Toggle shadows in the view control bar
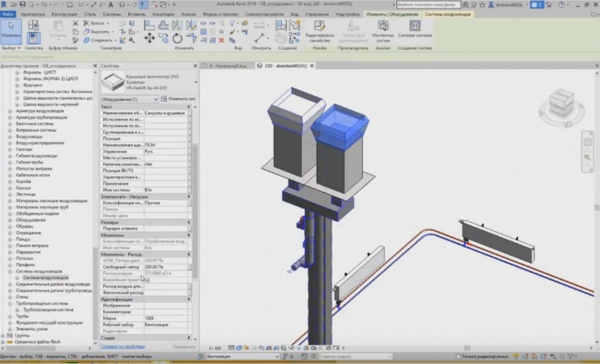This screenshot has height=364, width=600. (x=252, y=348)
